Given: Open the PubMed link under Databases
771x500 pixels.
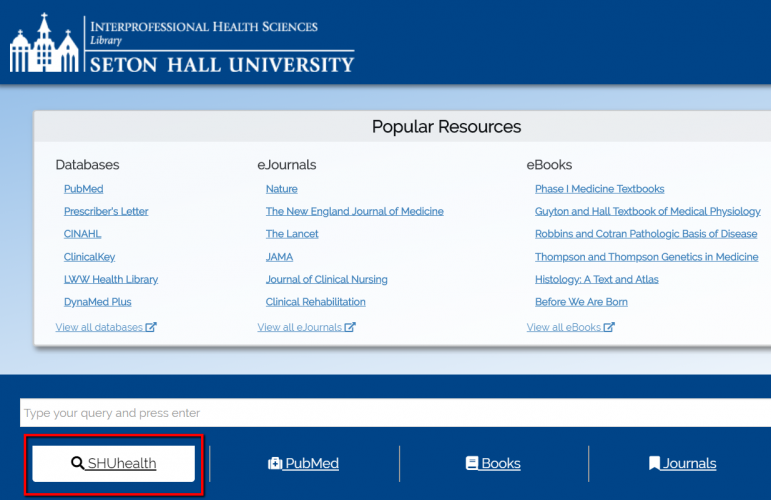Looking at the screenshot, I should [84, 189].
